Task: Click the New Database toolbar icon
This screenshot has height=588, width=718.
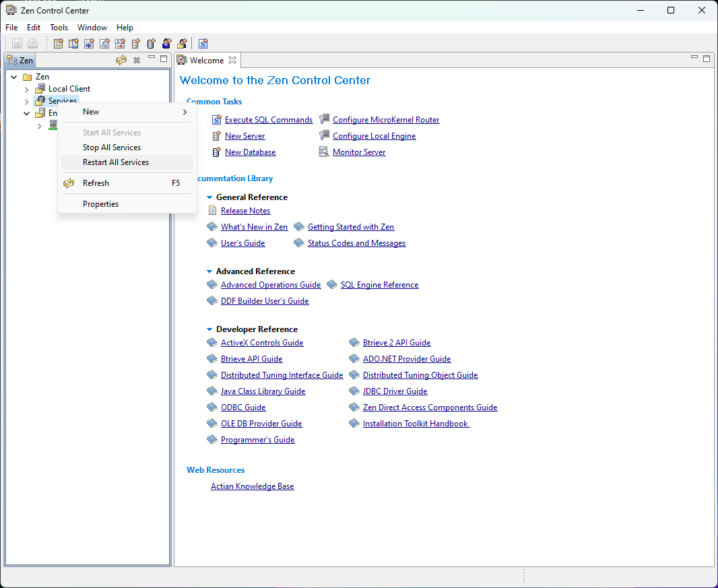Action: point(152,44)
